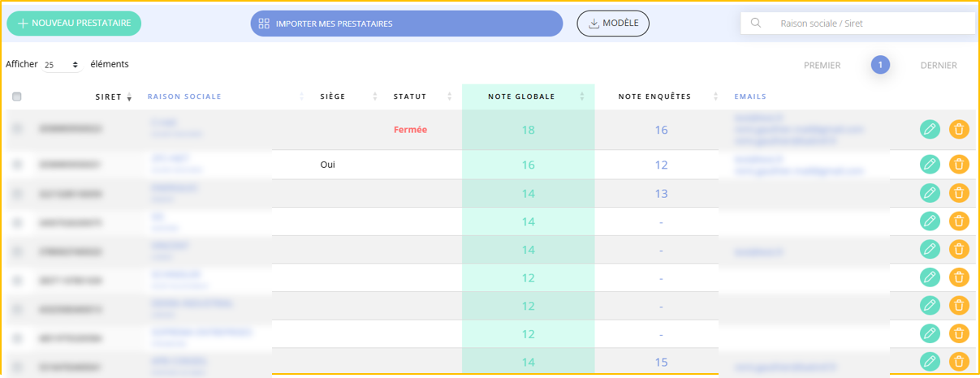Click delete trash icon in last visible row
Viewport: 980px width, 378px height.
click(959, 362)
